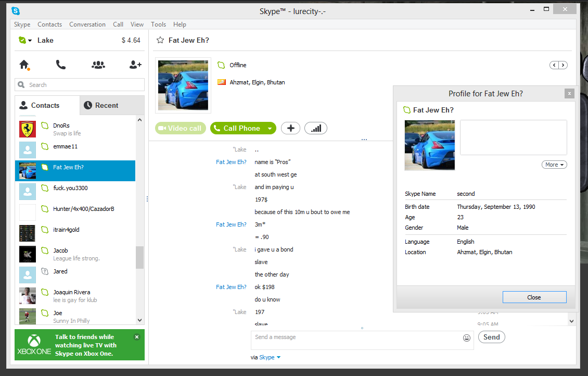Open the More dropdown in profile
Image resolution: width=588 pixels, height=376 pixels.
pos(554,165)
